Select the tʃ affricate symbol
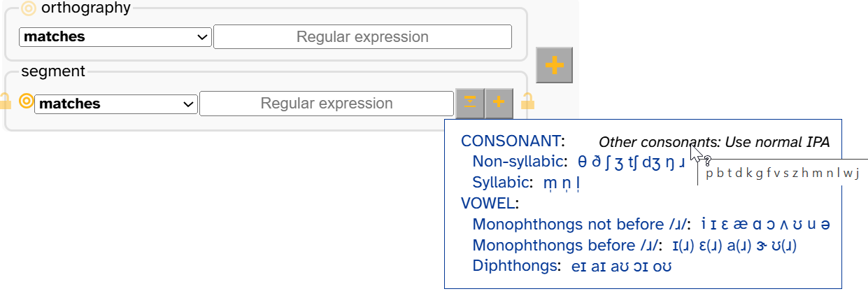Viewport: 868px width, 296px height. point(634,162)
